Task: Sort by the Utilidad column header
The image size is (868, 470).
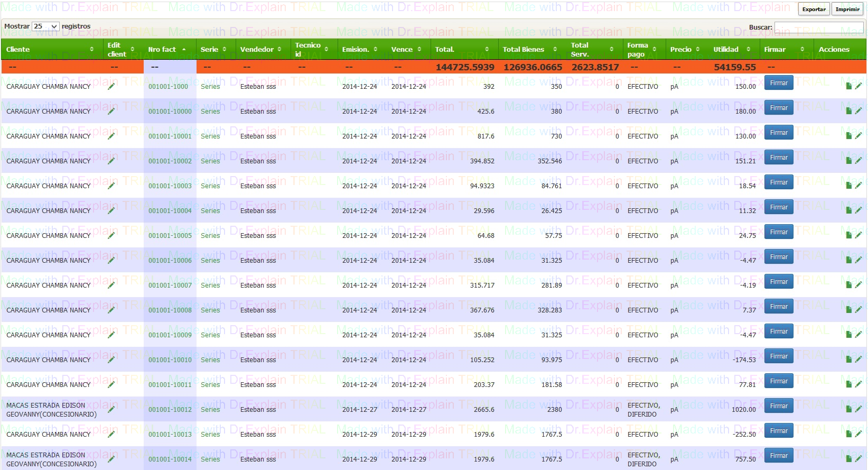Action: tap(732, 49)
